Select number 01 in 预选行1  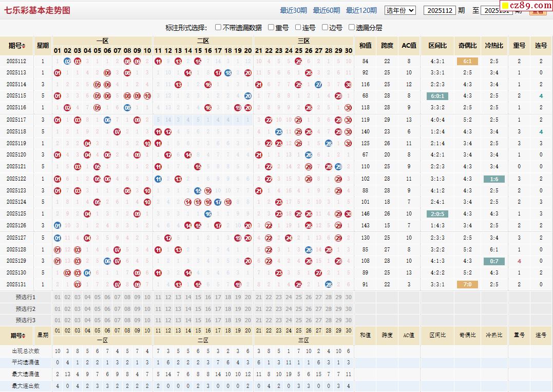coord(58,297)
